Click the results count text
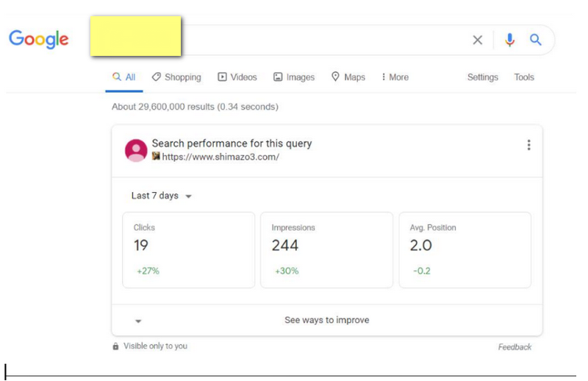The width and height of the screenshot is (588, 381). (195, 107)
